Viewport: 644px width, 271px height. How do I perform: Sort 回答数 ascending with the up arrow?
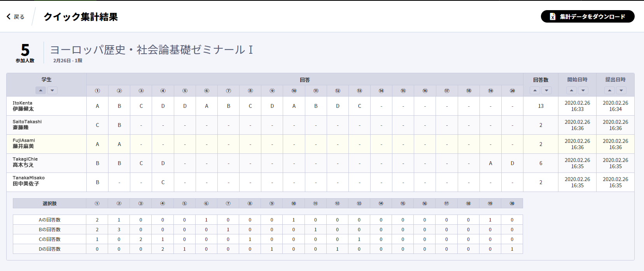535,90
